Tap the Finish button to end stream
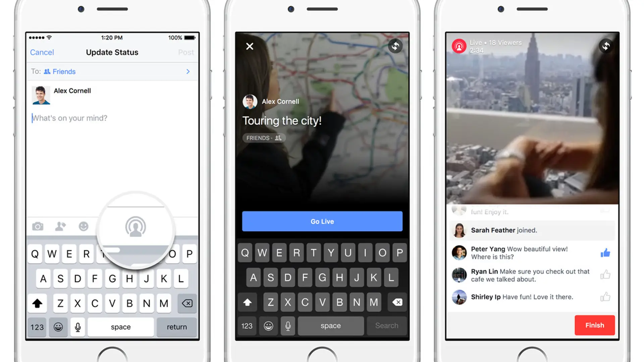Screen dimensions: 644x362 [x=594, y=325]
